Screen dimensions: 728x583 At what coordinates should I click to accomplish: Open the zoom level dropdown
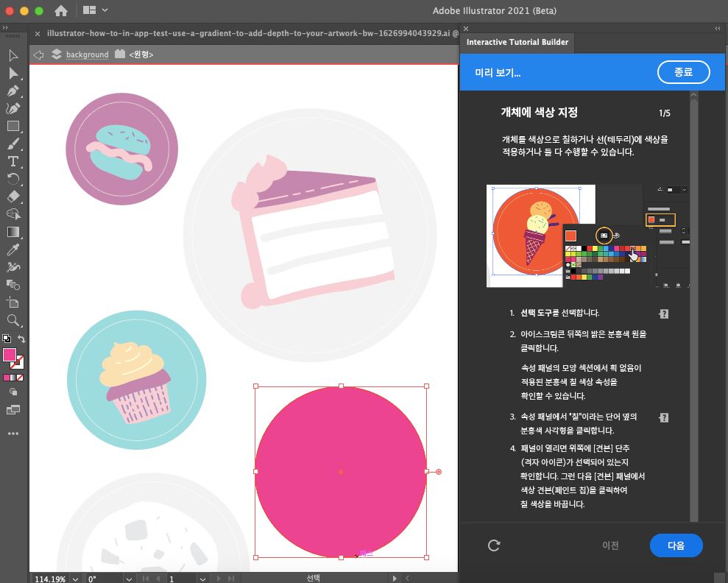(75, 579)
